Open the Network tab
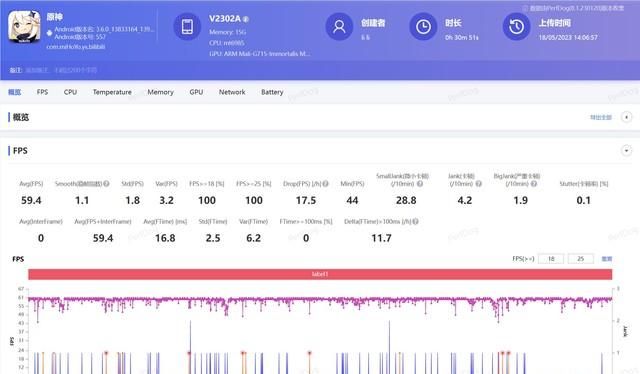Screen dimensions: 640x374 (232, 92)
